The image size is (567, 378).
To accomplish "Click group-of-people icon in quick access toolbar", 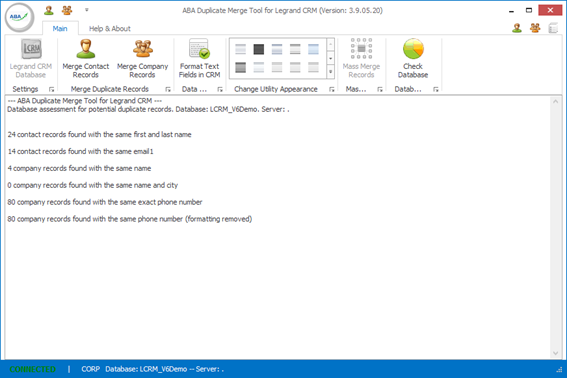I will (x=67, y=10).
